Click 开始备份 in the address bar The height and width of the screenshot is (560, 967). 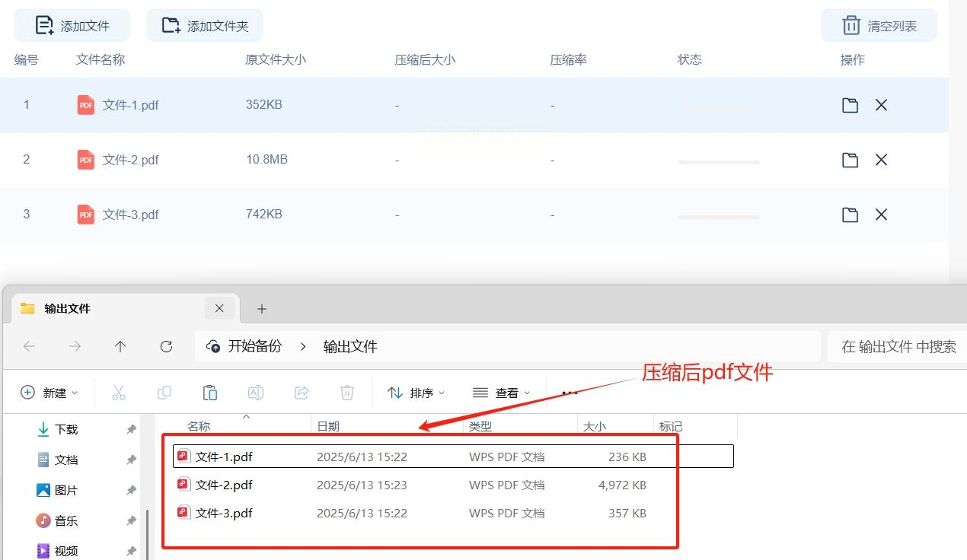[x=254, y=346]
